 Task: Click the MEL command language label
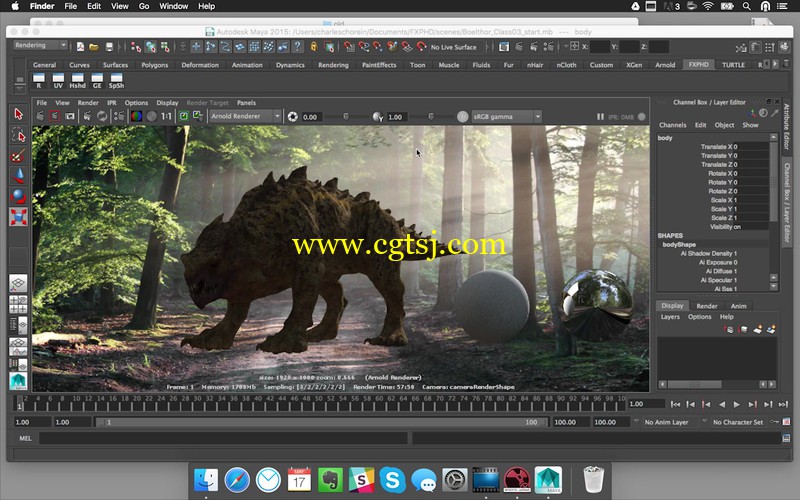[26, 438]
